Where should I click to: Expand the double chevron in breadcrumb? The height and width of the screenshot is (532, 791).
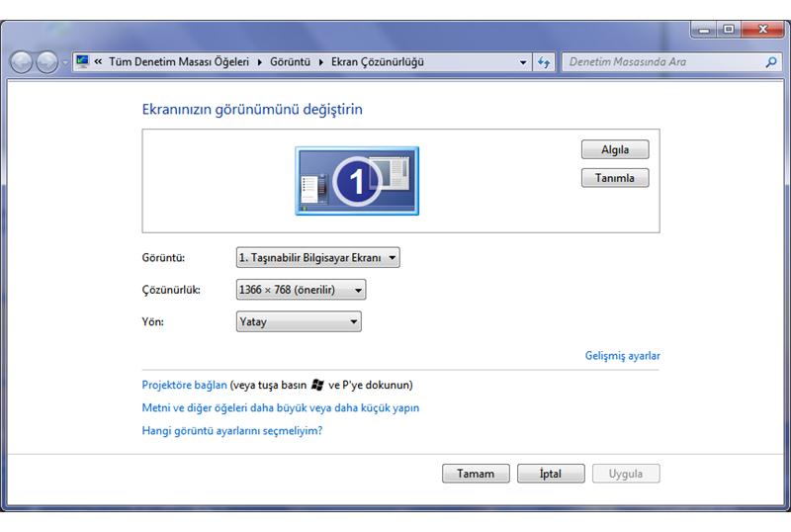(98, 61)
